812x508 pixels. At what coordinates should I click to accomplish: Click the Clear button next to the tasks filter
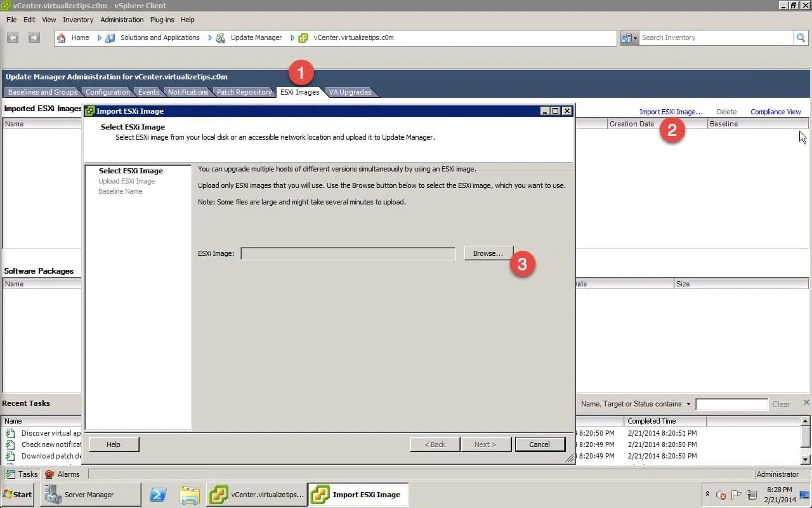pos(781,404)
